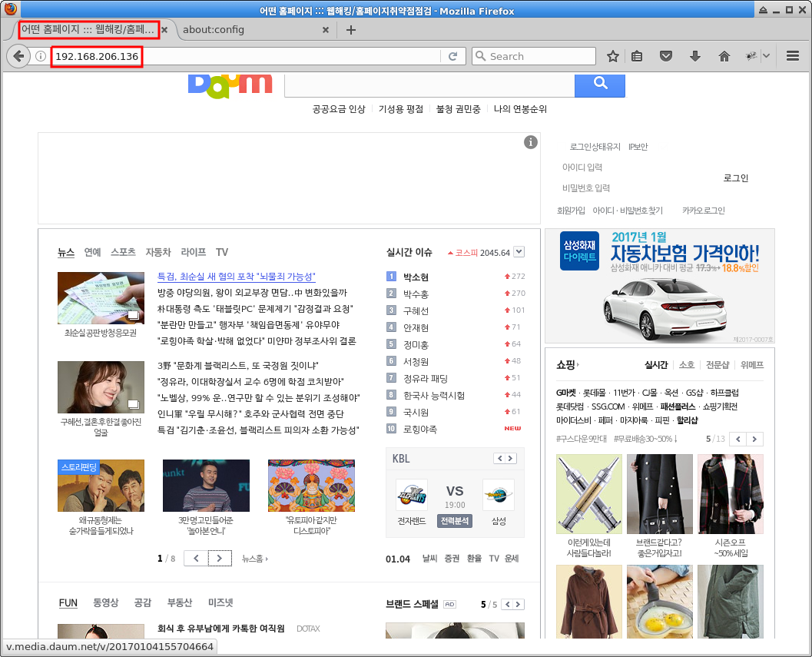The width and height of the screenshot is (812, 657).
Task: Open the syringe pen shopping thumbnail
Action: (589, 494)
